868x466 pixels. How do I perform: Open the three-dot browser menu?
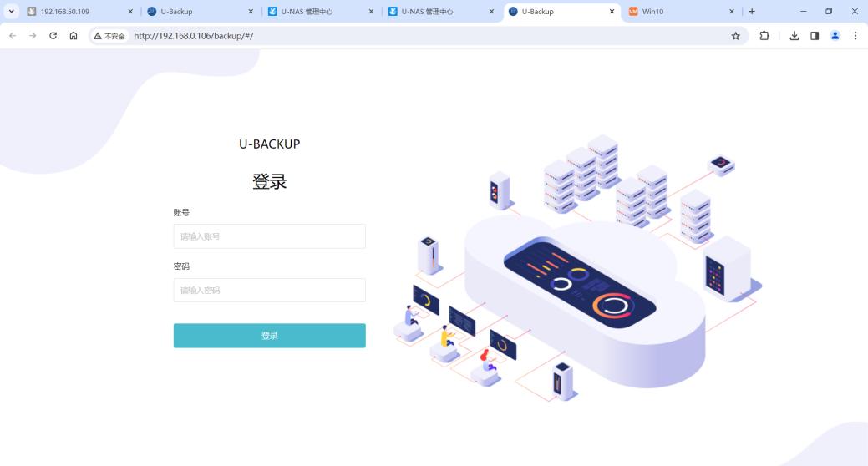tap(855, 36)
